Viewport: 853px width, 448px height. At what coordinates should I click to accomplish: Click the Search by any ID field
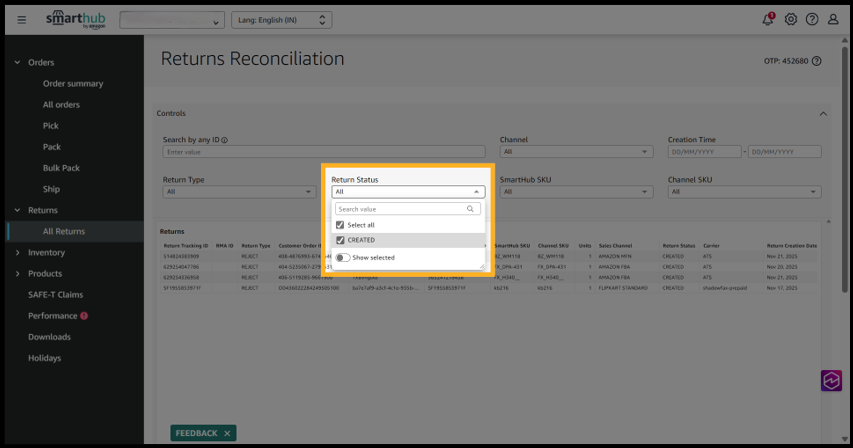pos(323,152)
